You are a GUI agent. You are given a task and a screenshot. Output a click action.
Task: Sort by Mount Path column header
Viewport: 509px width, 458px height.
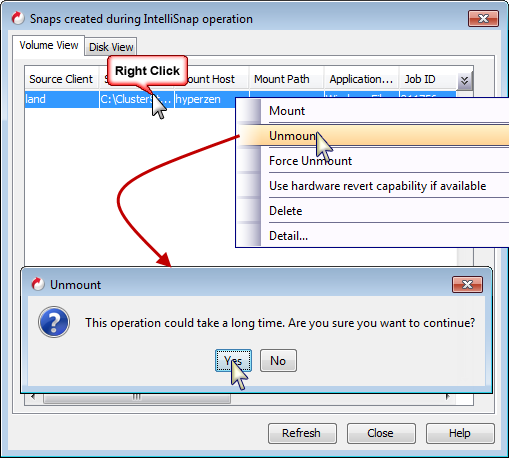[287, 79]
